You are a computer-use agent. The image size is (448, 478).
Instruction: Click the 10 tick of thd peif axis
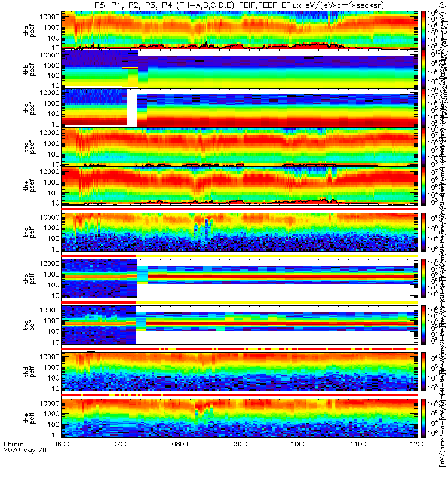(x=55, y=388)
